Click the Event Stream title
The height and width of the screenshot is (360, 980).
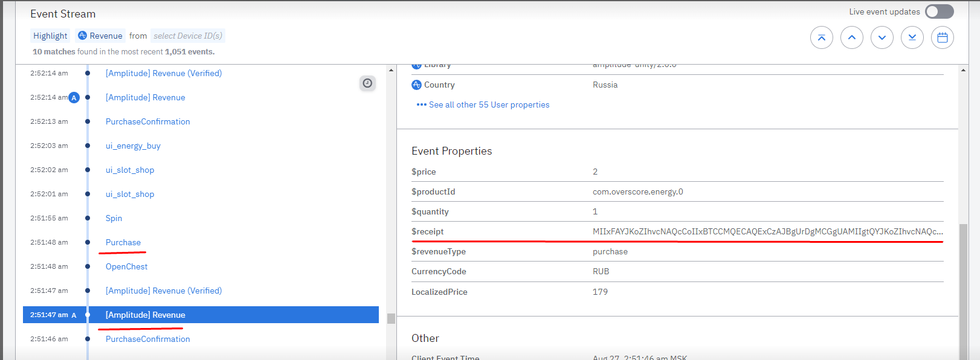(x=63, y=14)
